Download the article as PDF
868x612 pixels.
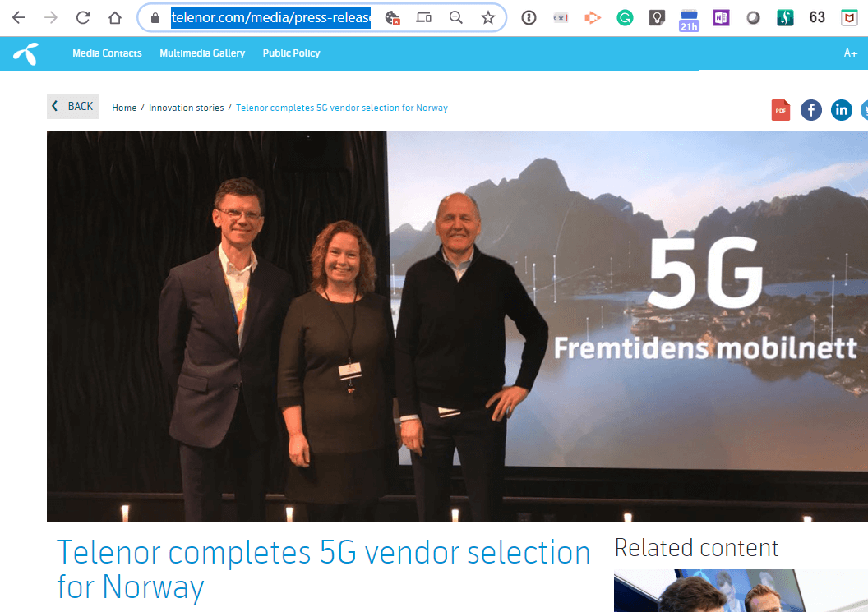click(x=780, y=109)
